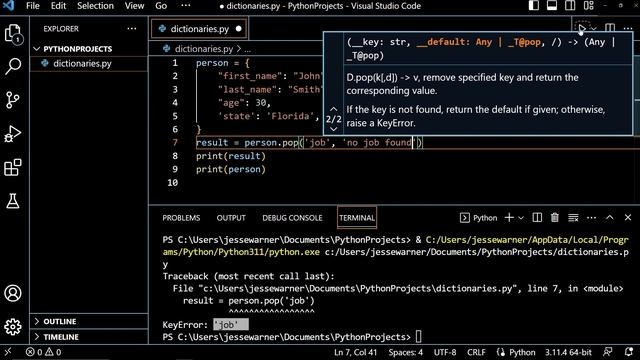Image resolution: width=640 pixels, height=360 pixels.
Task: Select the 3.11.4 64-bit interpreter
Action: (568, 352)
